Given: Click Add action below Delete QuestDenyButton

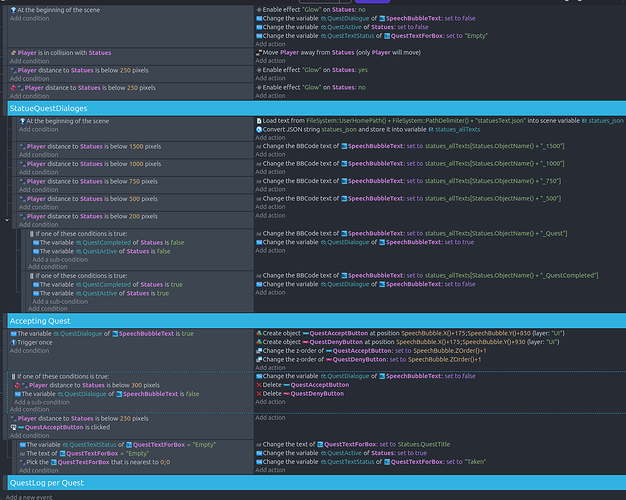Looking at the screenshot, I should [x=270, y=402].
